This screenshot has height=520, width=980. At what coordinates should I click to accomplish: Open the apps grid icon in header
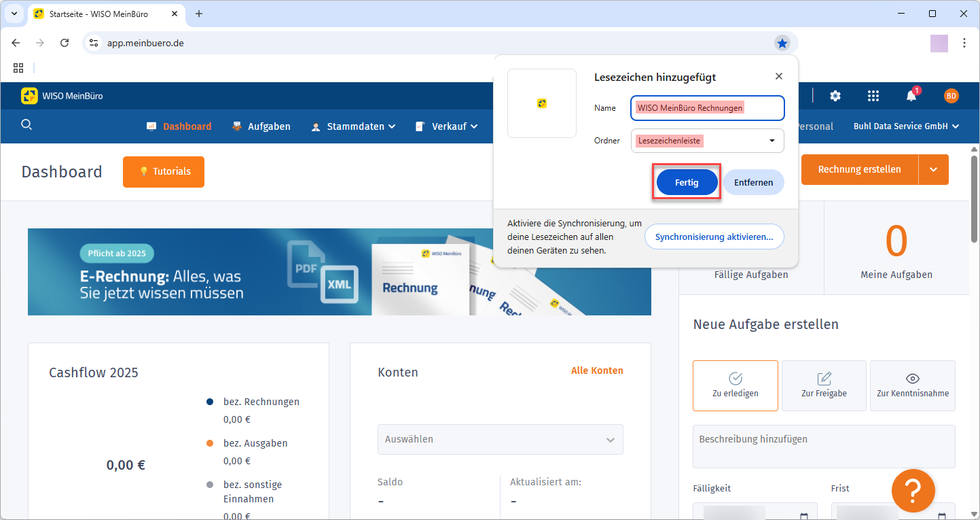tap(873, 96)
